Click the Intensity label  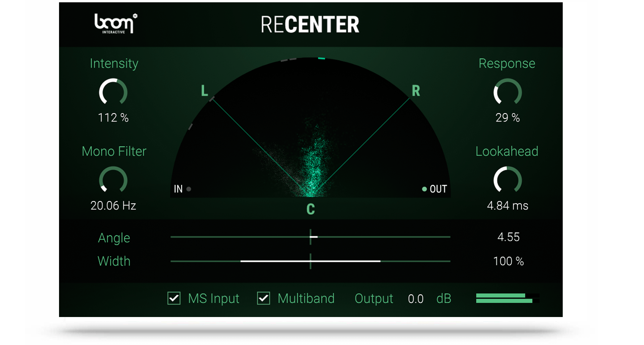(114, 64)
